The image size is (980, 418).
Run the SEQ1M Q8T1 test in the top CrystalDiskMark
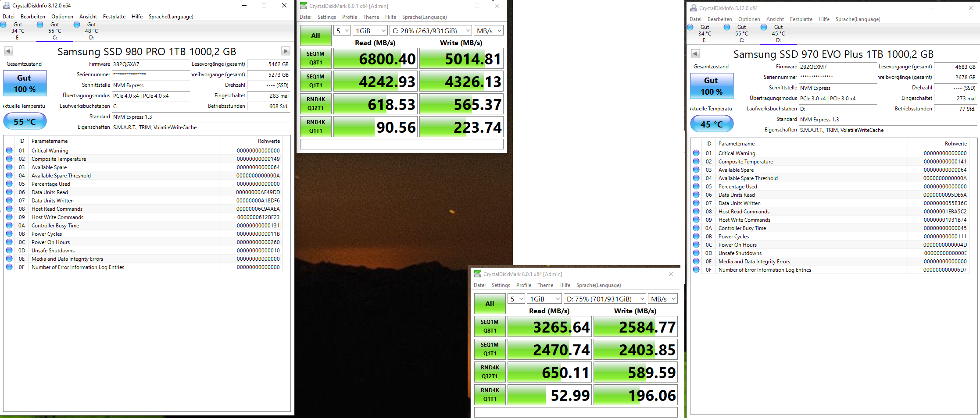(315, 58)
